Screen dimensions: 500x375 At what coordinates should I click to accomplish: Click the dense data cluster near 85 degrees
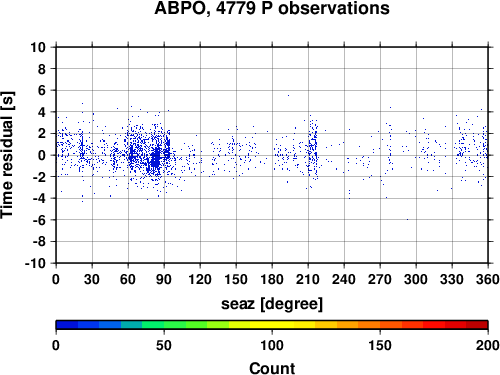(x=155, y=158)
